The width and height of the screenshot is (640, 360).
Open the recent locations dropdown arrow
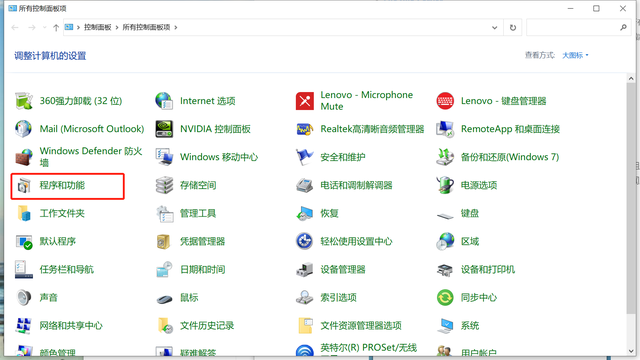(44, 27)
